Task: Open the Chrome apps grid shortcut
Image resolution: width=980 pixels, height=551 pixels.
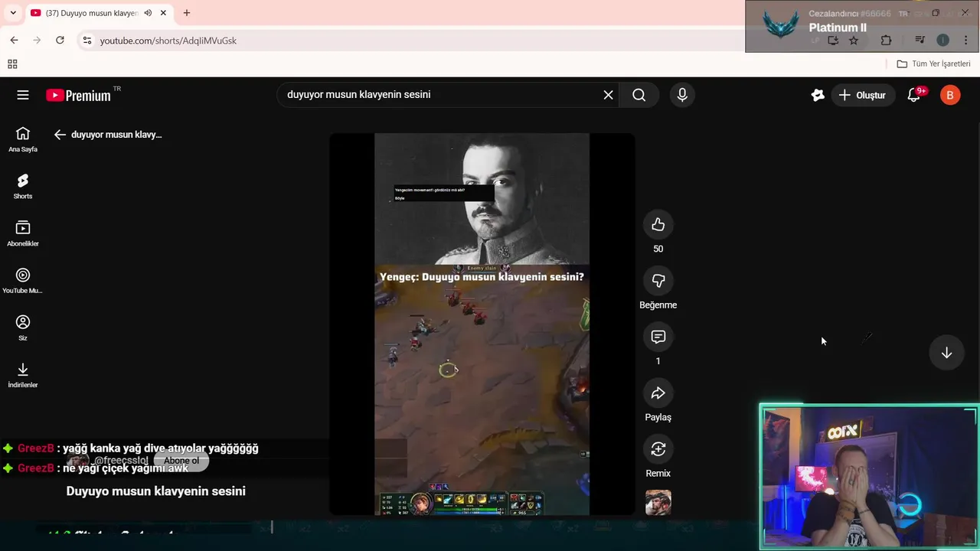Action: (x=12, y=64)
